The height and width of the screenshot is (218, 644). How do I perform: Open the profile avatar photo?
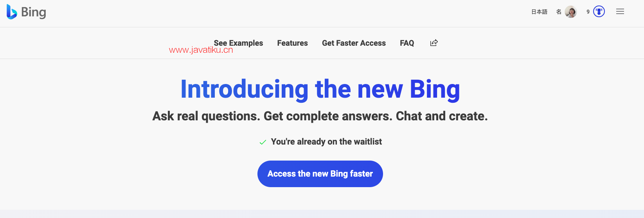pos(571,12)
